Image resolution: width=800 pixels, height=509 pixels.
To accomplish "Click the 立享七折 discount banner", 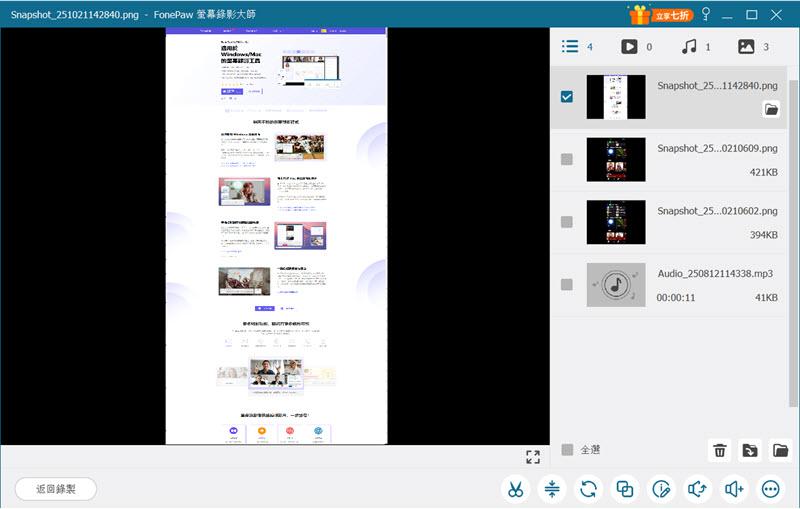I will point(659,14).
